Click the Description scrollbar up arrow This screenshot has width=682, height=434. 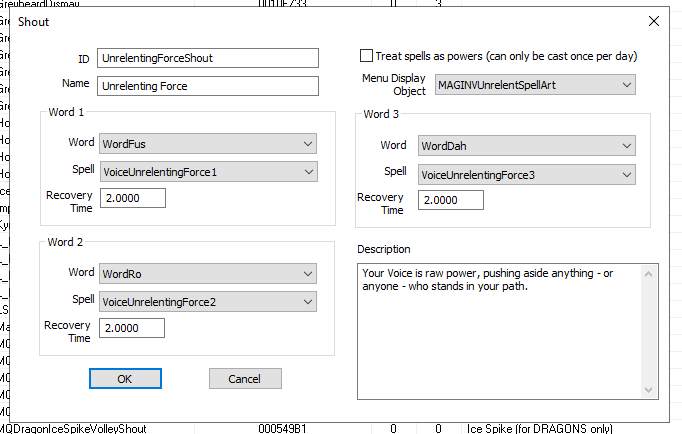[651, 271]
